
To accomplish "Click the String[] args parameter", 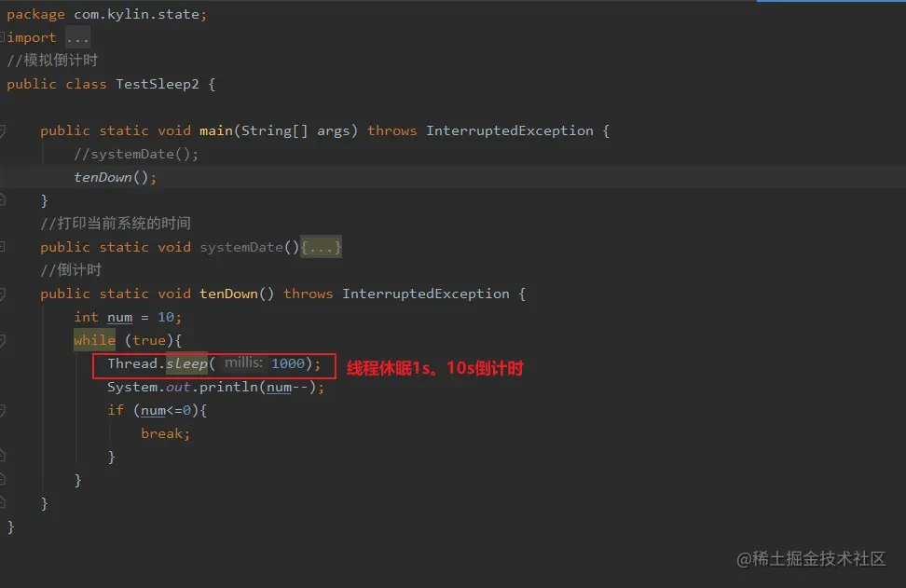I will pyautogui.click(x=295, y=131).
